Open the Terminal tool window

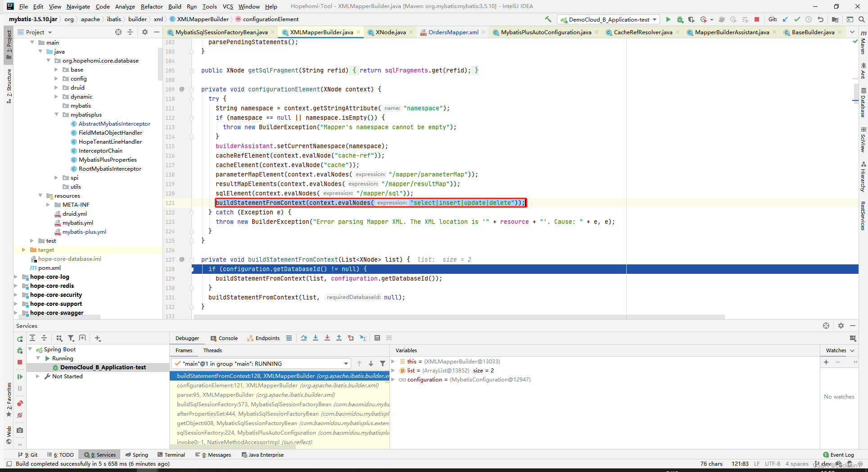click(x=171, y=455)
